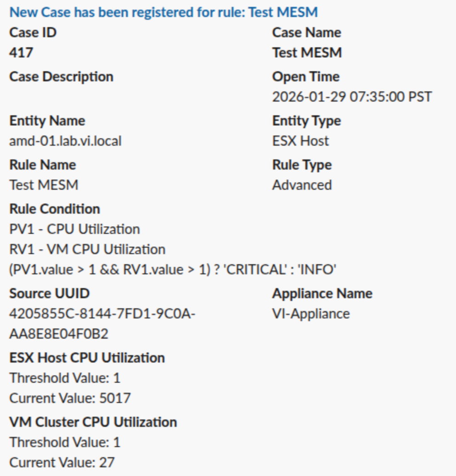This screenshot has width=456, height=476.
Task: Click Threshold Value under ESX Host CPU Utilization
Action: click(64, 378)
